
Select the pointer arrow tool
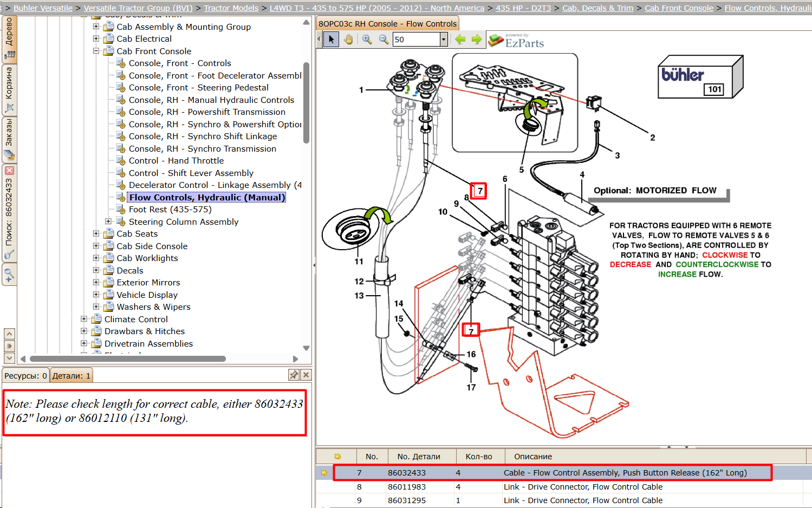(x=332, y=40)
